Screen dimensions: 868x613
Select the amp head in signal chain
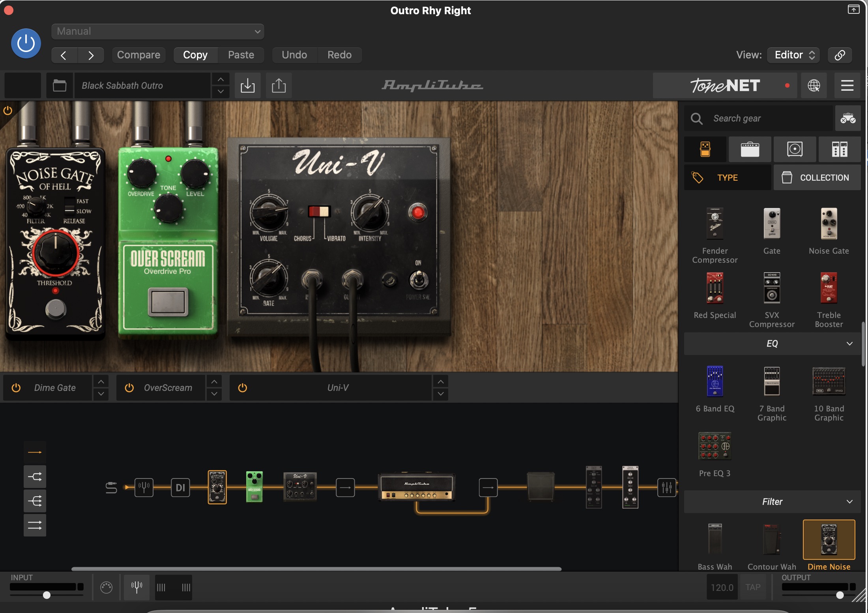417,487
